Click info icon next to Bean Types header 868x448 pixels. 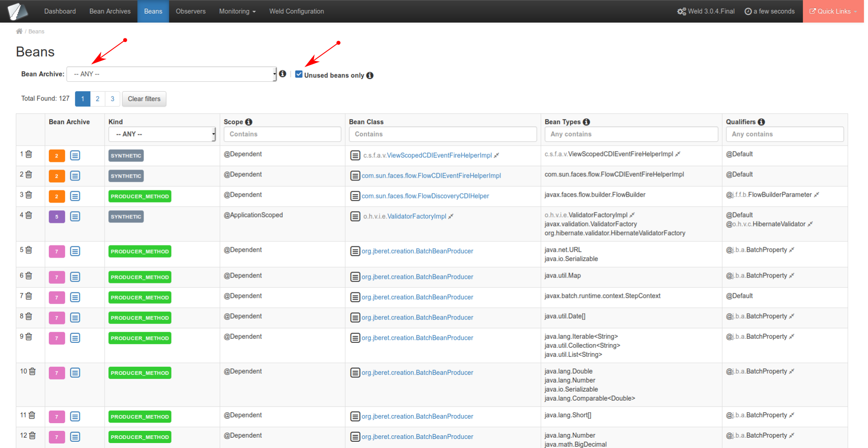click(586, 122)
